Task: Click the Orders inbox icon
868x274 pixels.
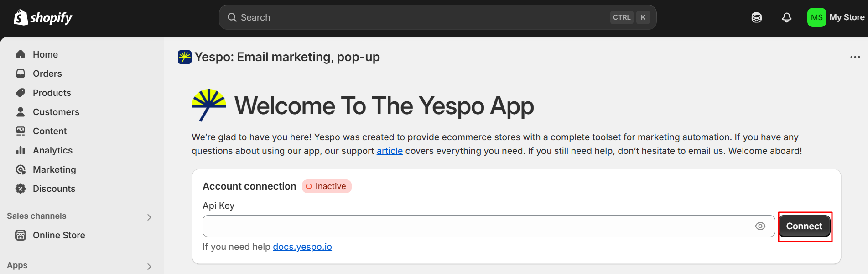Action: [x=21, y=74]
